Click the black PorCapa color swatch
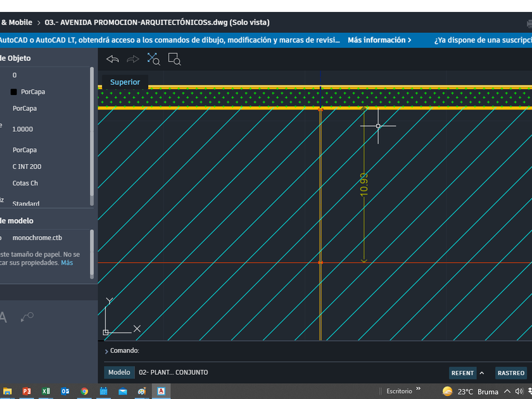 pyautogui.click(x=13, y=92)
